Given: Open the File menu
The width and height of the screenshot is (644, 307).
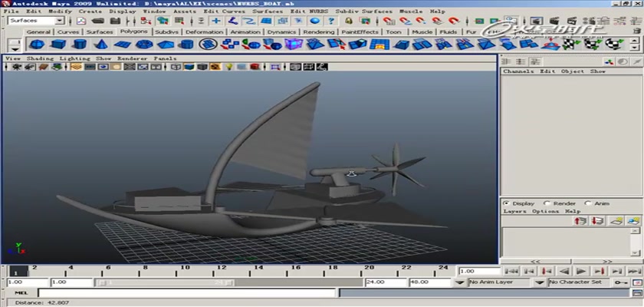Looking at the screenshot, I should [11, 12].
